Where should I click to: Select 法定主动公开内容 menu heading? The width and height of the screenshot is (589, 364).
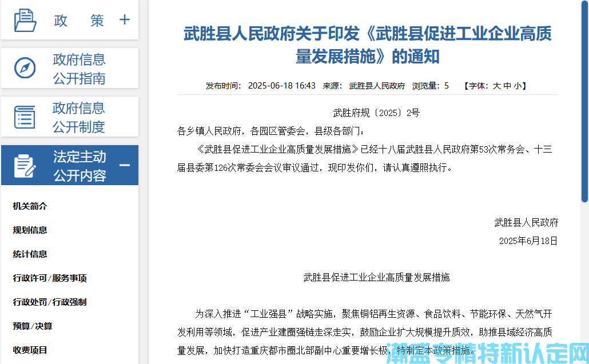click(x=79, y=166)
